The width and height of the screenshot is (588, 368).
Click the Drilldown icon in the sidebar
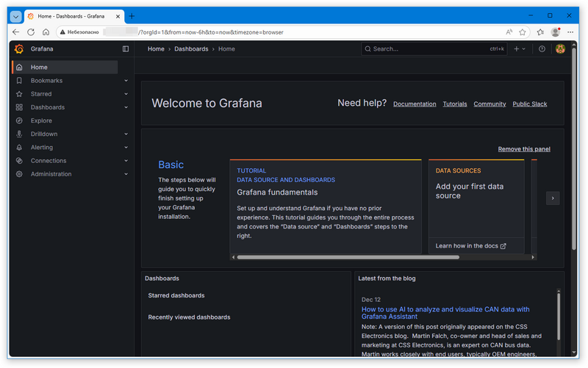(19, 134)
